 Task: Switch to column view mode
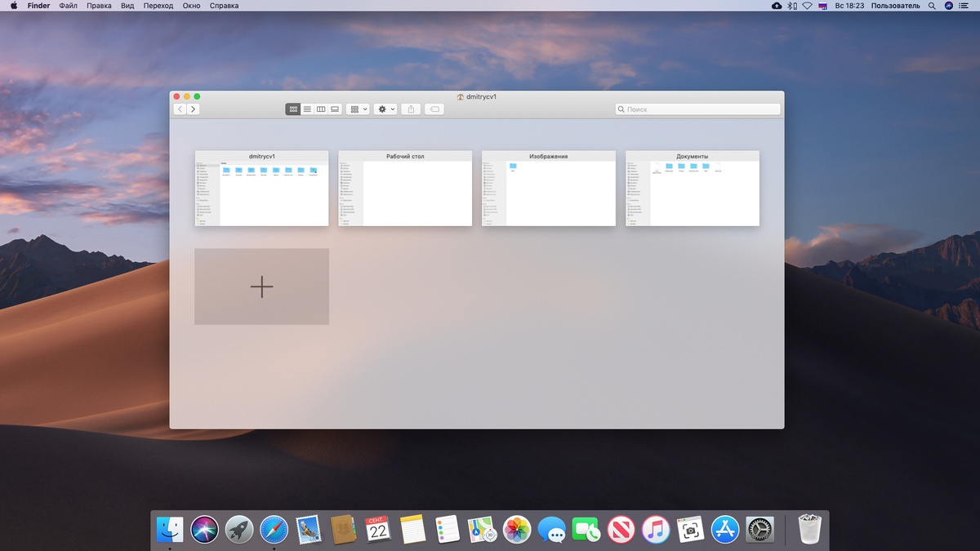click(x=321, y=109)
